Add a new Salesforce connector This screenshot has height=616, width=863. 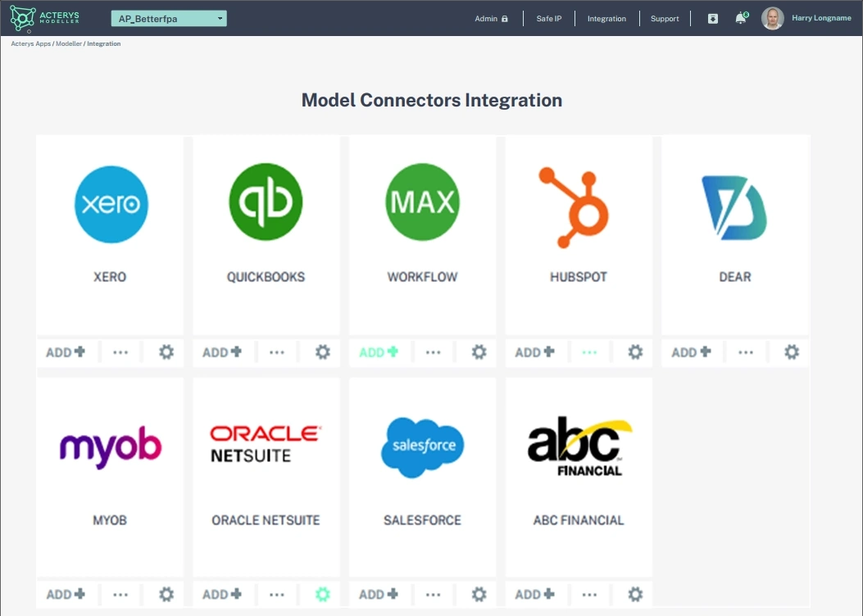pyautogui.click(x=378, y=595)
